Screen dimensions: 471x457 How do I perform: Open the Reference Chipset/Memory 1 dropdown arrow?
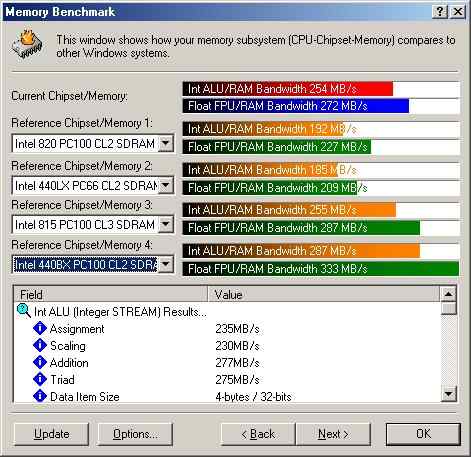pyautogui.click(x=166, y=144)
